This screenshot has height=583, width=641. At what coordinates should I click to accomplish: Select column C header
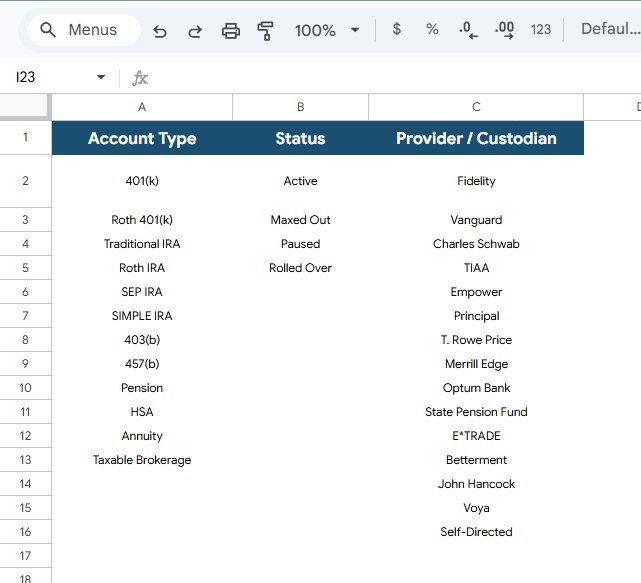coord(476,107)
